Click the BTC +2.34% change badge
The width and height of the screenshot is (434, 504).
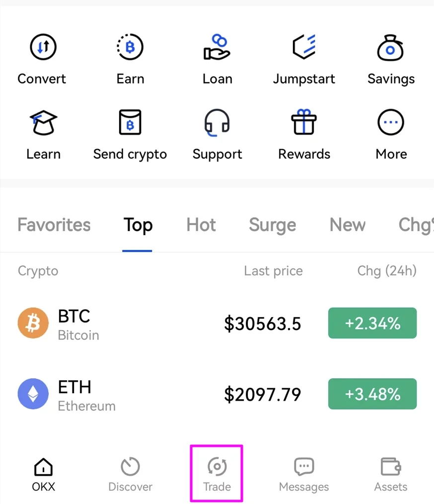372,323
